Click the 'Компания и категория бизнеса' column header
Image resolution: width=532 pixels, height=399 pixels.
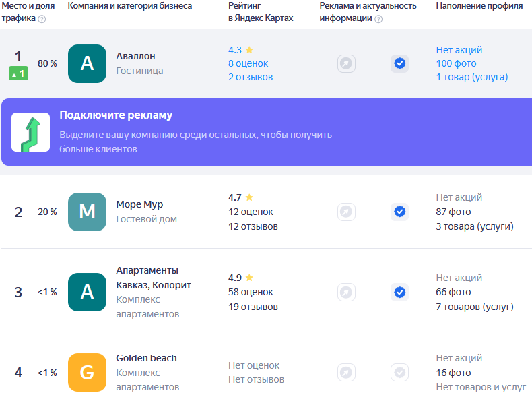(x=129, y=6)
